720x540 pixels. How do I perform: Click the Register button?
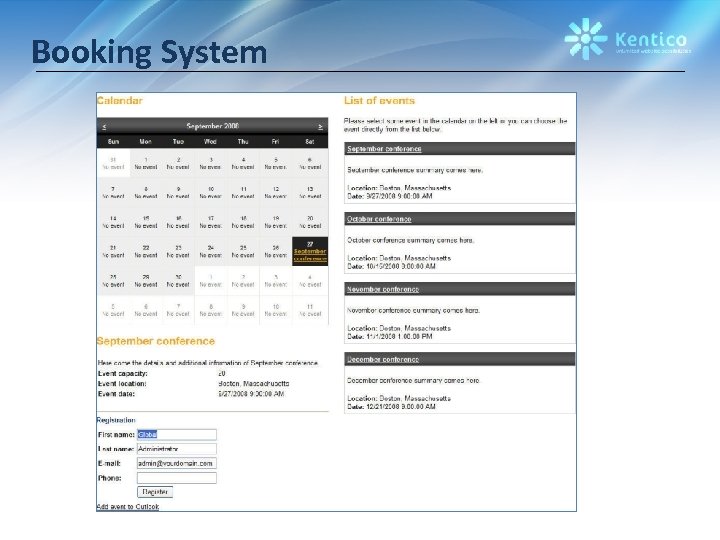tap(155, 492)
